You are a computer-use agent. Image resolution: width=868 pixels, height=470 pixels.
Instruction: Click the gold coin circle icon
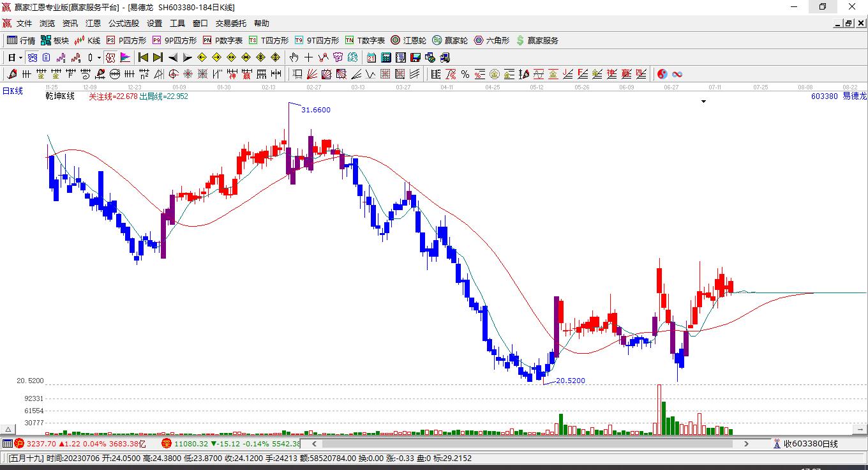tap(495, 74)
